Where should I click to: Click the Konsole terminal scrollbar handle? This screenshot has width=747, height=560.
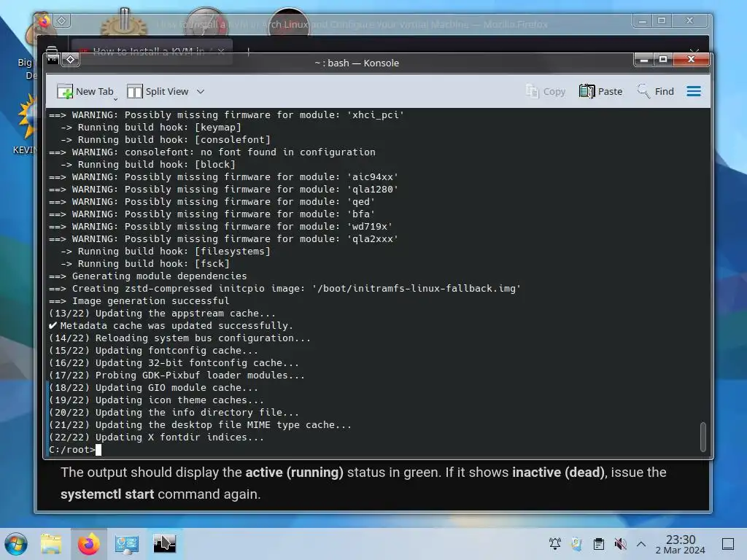coord(703,437)
